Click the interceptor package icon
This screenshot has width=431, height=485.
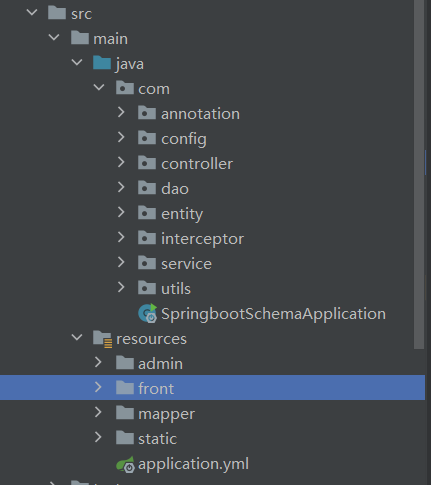[x=147, y=238]
